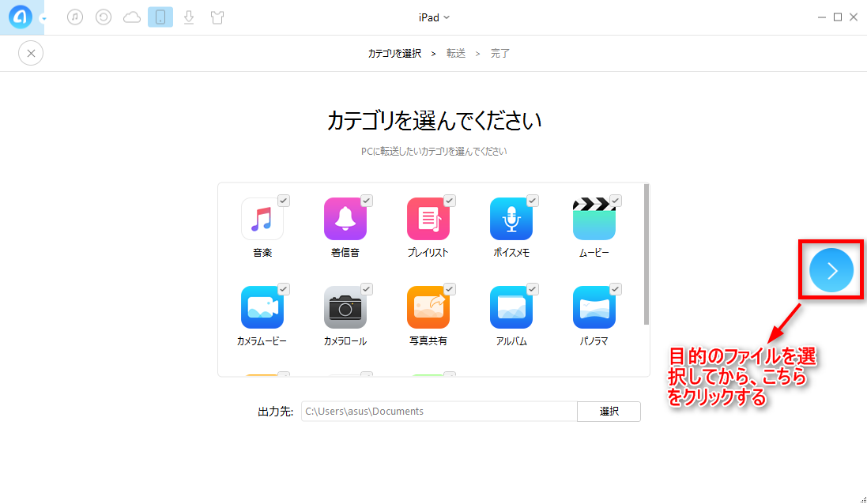
Task: Uncheck the ムービー category checkbox
Action: [616, 201]
